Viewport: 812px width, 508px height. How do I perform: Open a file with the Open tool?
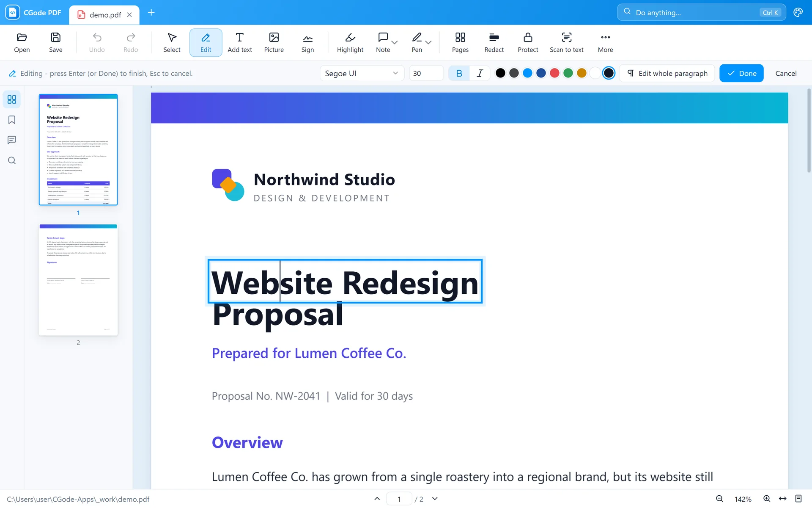22,43
